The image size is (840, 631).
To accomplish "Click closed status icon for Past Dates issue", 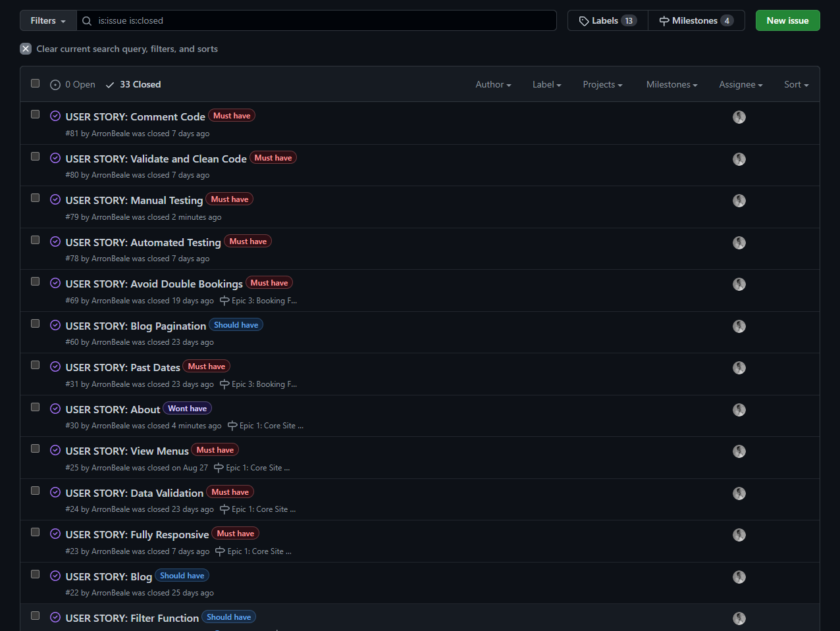I will [55, 367].
